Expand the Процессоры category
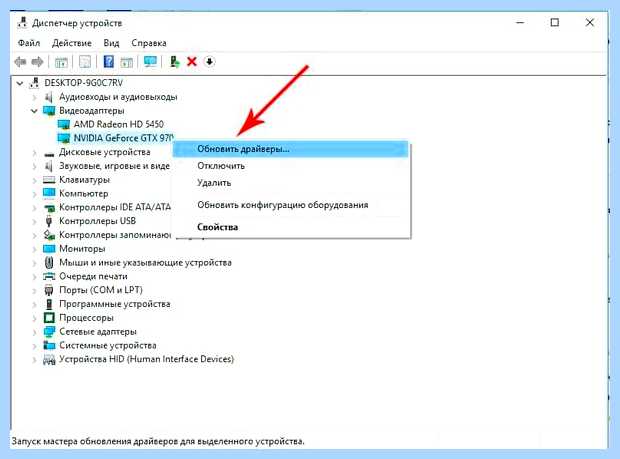Viewport: 620px width, 459px height. 34,318
